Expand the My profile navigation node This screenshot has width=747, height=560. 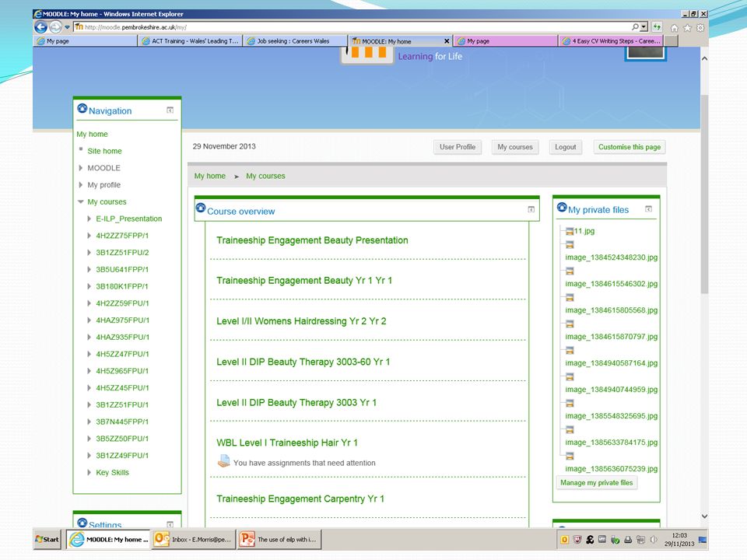pos(80,185)
